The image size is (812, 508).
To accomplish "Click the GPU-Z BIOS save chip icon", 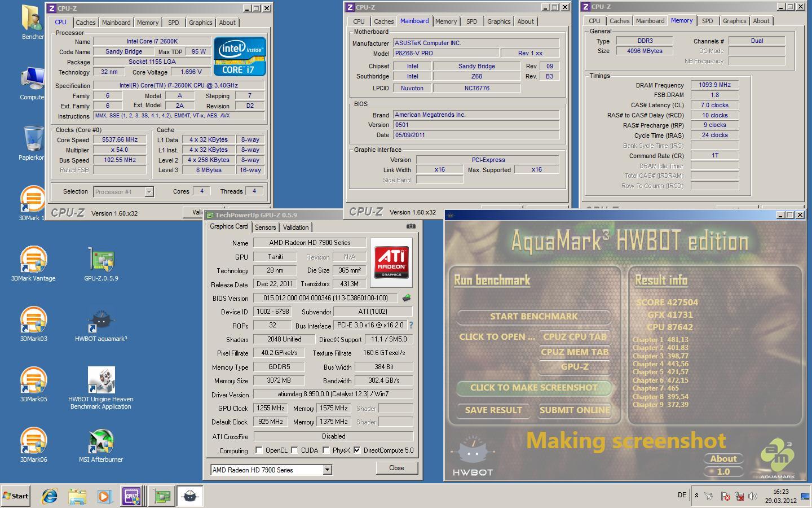I will tap(406, 297).
